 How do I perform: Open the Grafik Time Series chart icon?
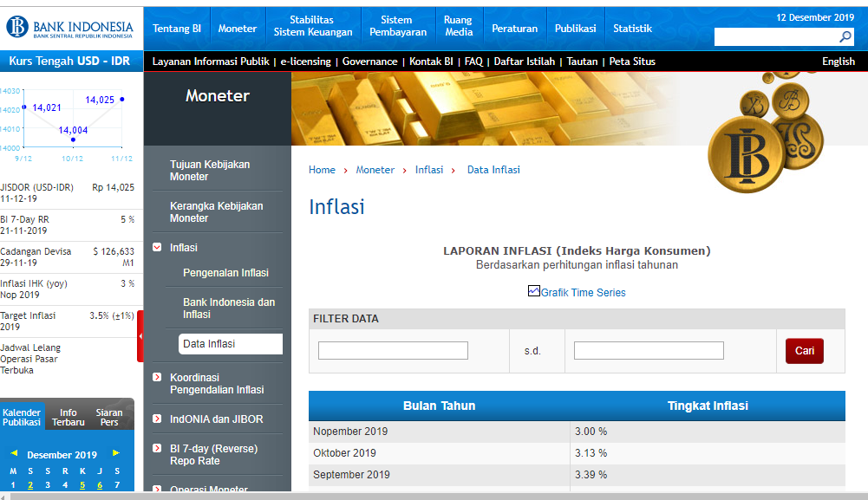click(x=533, y=291)
